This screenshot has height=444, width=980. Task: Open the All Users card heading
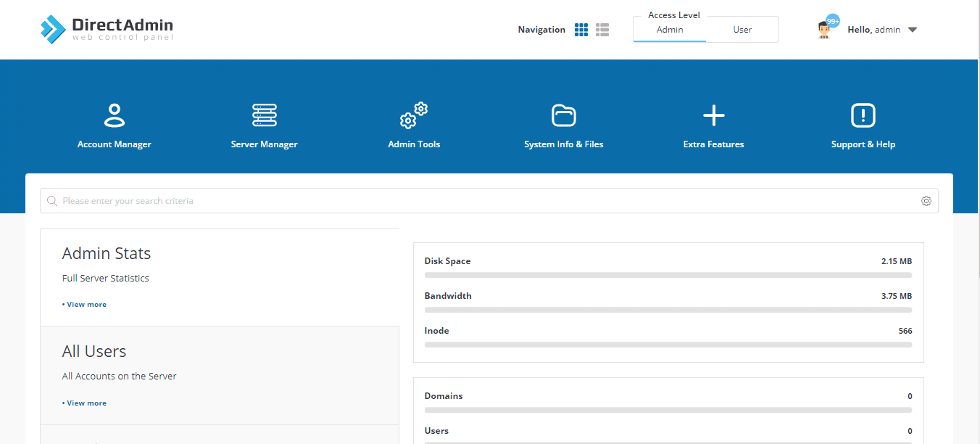coord(94,351)
